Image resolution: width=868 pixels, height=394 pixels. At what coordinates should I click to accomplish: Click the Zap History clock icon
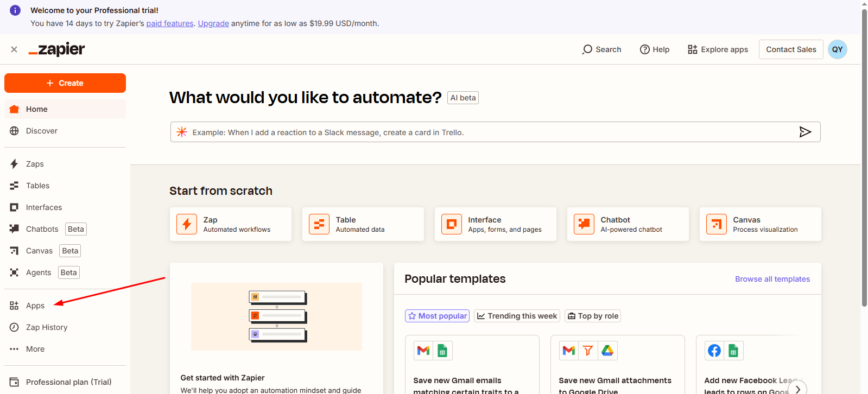pos(14,327)
